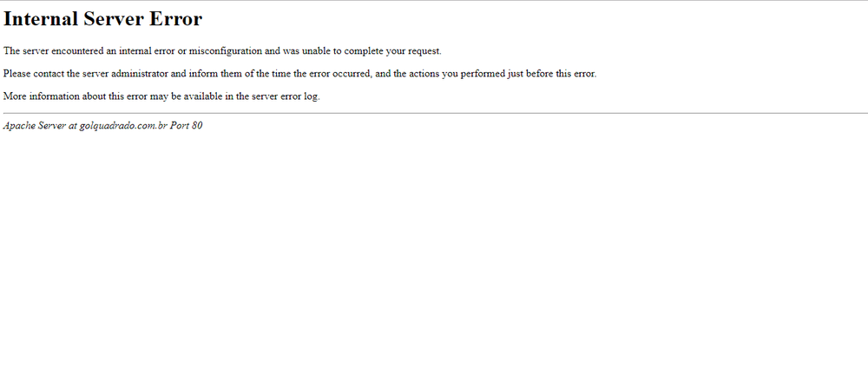Click the horizontal divider above Apache footer
The image size is (868, 377).
[x=434, y=113]
